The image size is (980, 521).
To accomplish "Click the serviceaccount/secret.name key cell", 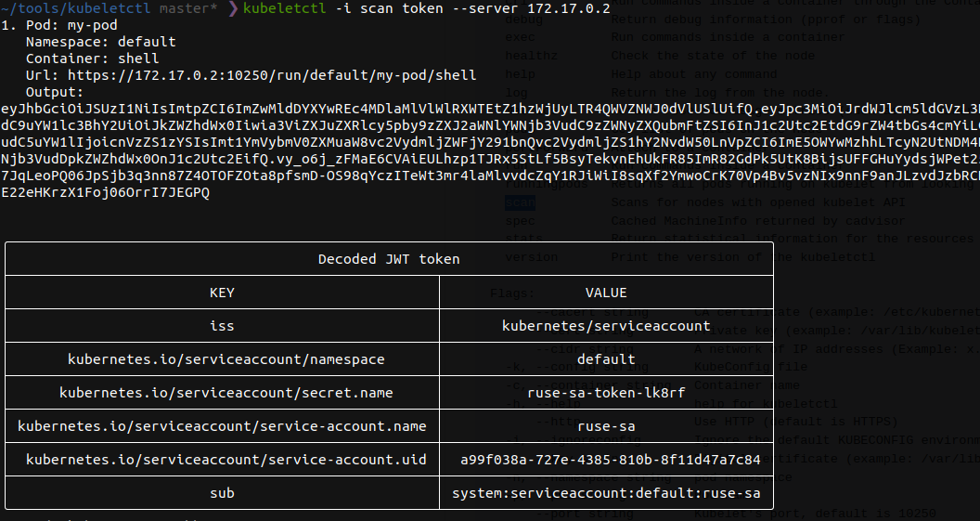I will point(222,393).
